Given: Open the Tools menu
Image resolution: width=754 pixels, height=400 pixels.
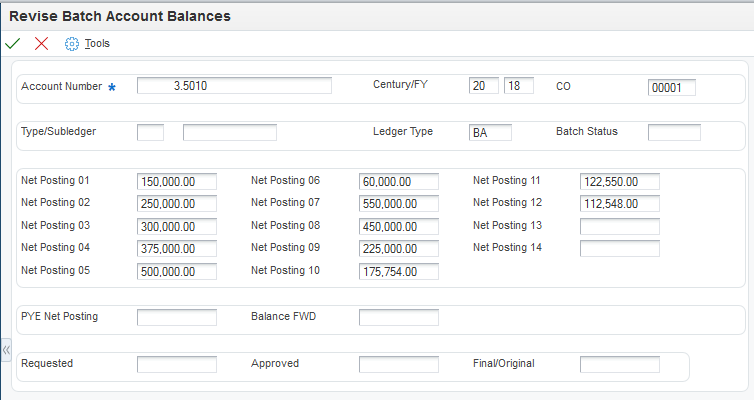Looking at the screenshot, I should pos(97,43).
